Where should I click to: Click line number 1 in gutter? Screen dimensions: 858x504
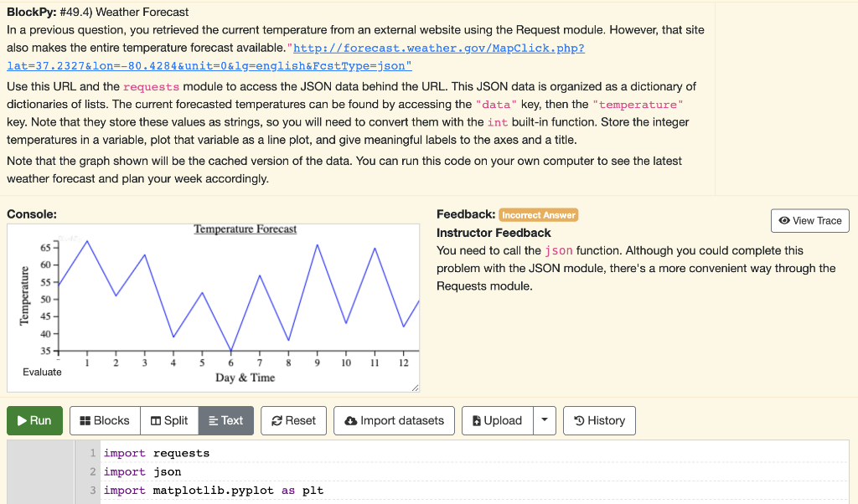tap(92, 453)
